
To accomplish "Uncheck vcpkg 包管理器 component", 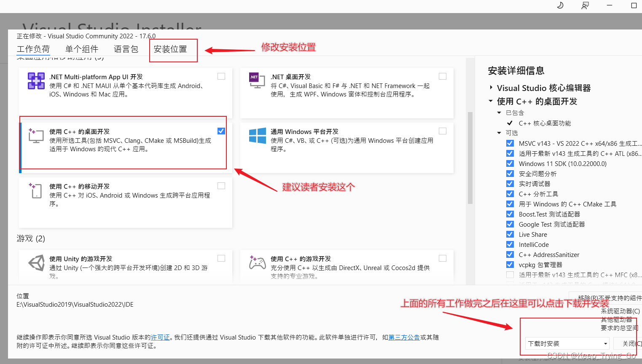I will pyautogui.click(x=510, y=265).
